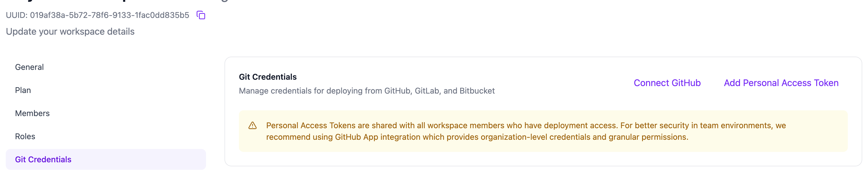Click the 'Manage credentials for deploying' description

366,91
